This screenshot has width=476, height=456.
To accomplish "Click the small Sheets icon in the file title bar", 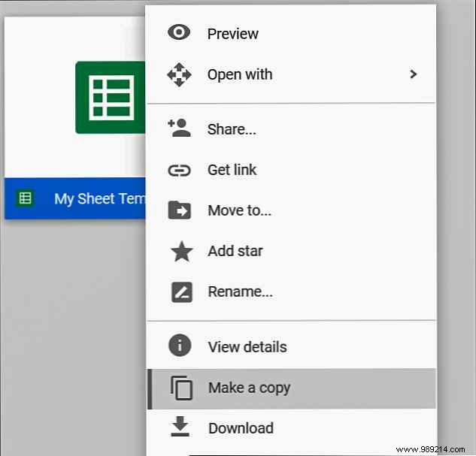I will tap(25, 198).
